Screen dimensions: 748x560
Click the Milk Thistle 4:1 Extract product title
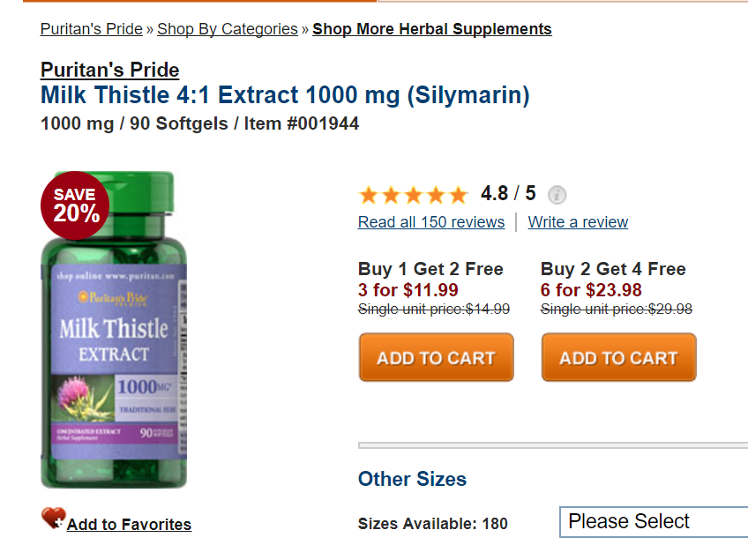tap(285, 95)
